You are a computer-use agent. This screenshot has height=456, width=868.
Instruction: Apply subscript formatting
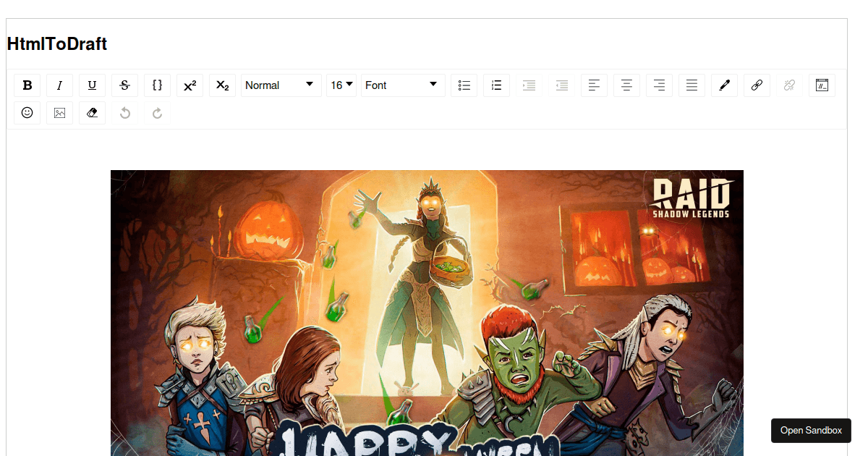[223, 85]
